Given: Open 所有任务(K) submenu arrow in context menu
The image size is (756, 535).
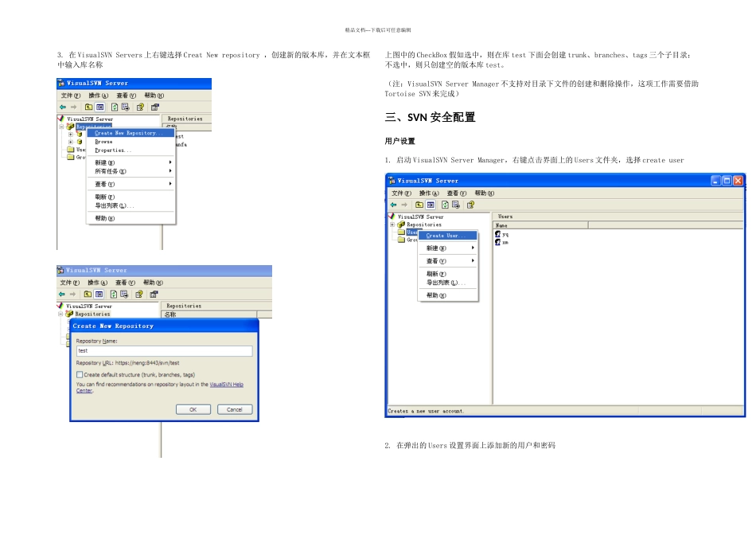Looking at the screenshot, I should [x=170, y=171].
